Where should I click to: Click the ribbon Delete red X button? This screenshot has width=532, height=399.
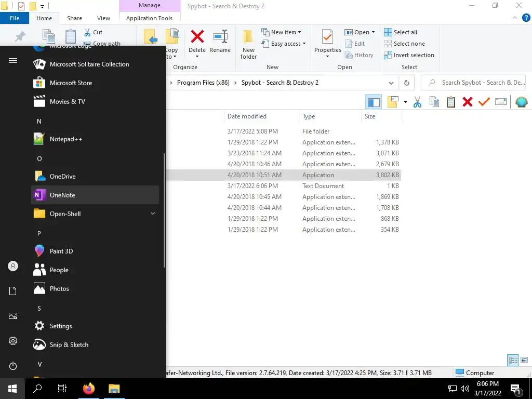point(197,37)
